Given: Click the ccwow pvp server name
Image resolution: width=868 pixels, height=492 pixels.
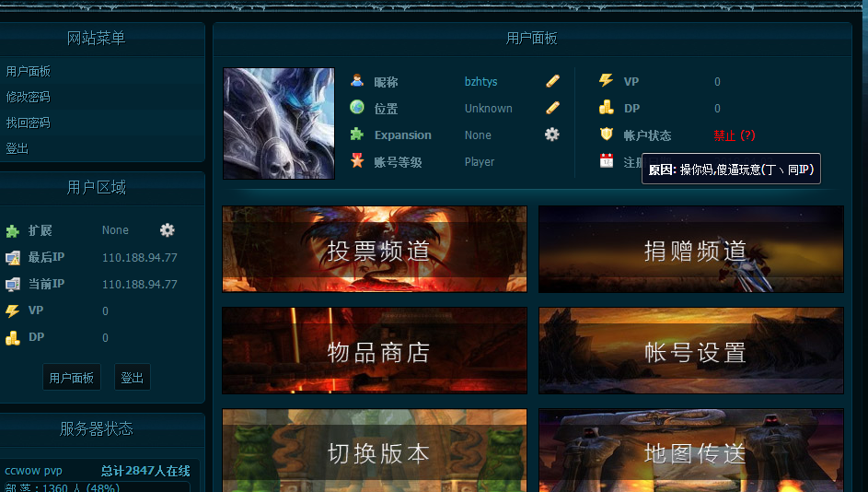Looking at the screenshot, I should tap(33, 471).
